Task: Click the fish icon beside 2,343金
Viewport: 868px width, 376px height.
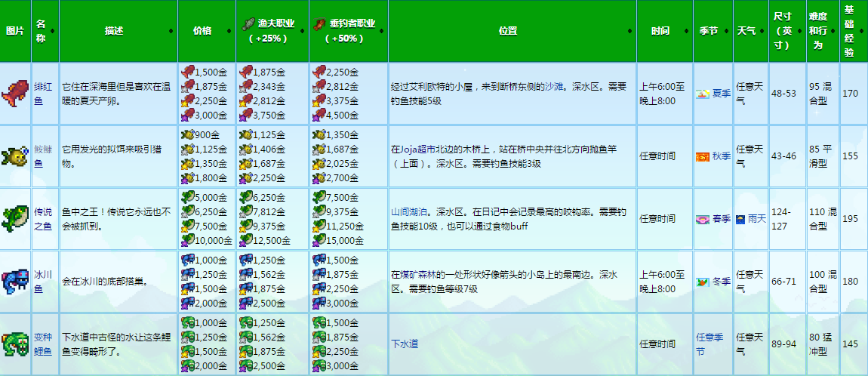Action: click(246, 86)
